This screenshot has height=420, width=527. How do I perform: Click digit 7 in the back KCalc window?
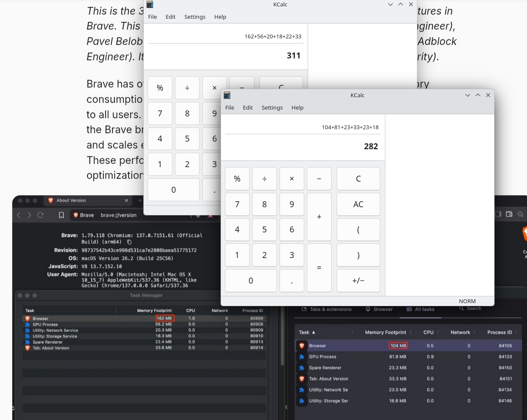[x=160, y=113]
